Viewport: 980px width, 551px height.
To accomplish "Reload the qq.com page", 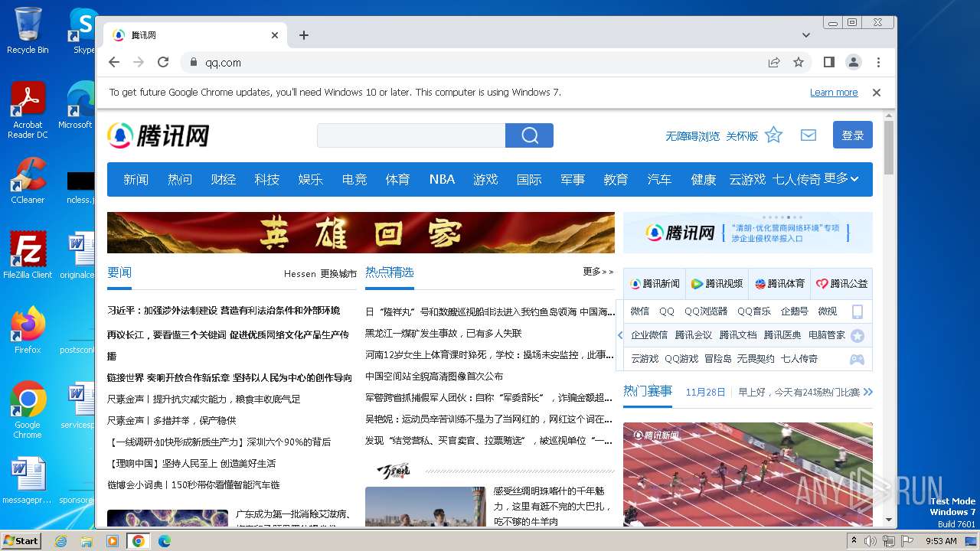I will coord(163,62).
